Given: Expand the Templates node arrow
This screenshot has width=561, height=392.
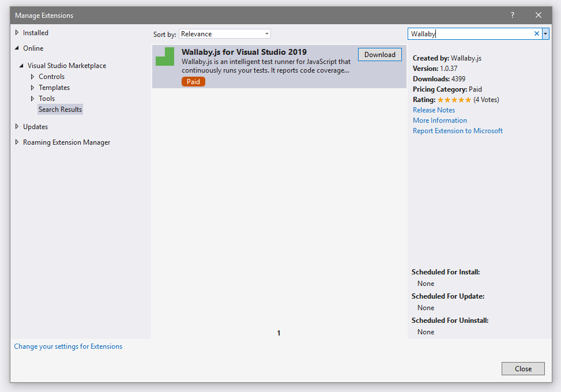Looking at the screenshot, I should (x=32, y=88).
